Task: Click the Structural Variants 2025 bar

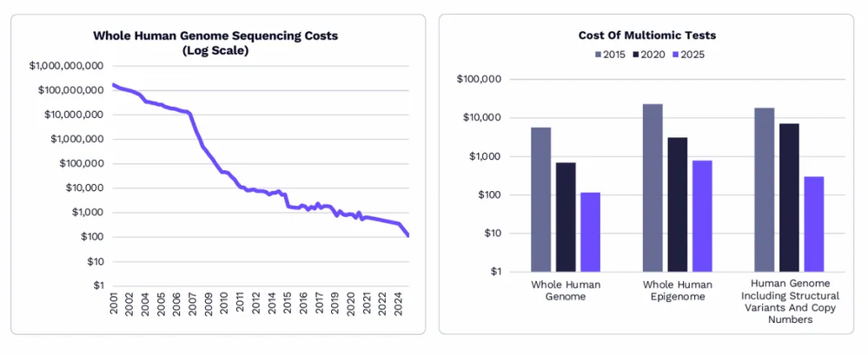Action: click(x=814, y=223)
